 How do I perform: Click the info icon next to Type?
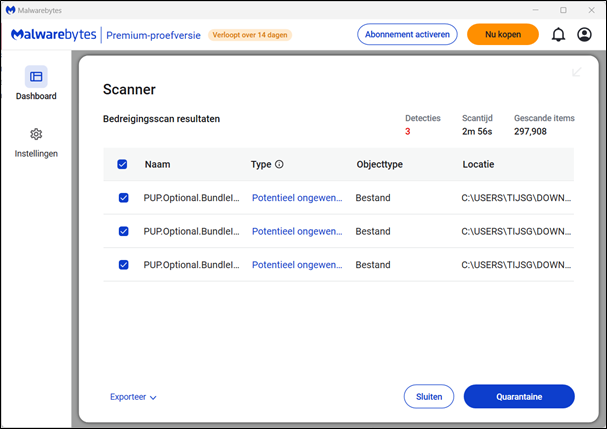tap(280, 164)
